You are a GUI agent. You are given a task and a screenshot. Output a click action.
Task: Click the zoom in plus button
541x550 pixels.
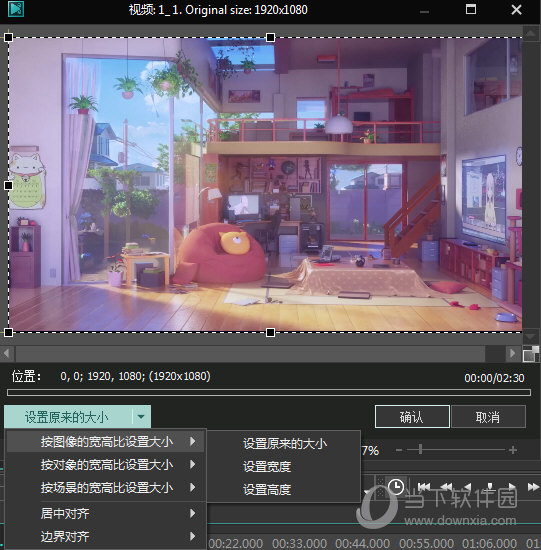point(513,450)
